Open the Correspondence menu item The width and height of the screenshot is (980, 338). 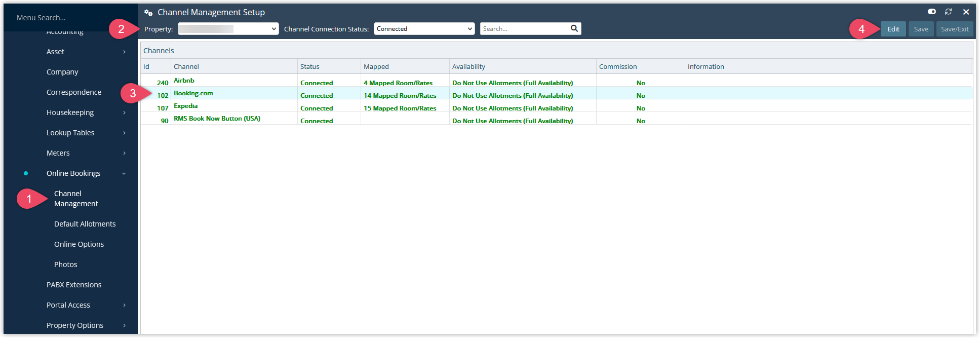coord(74,92)
